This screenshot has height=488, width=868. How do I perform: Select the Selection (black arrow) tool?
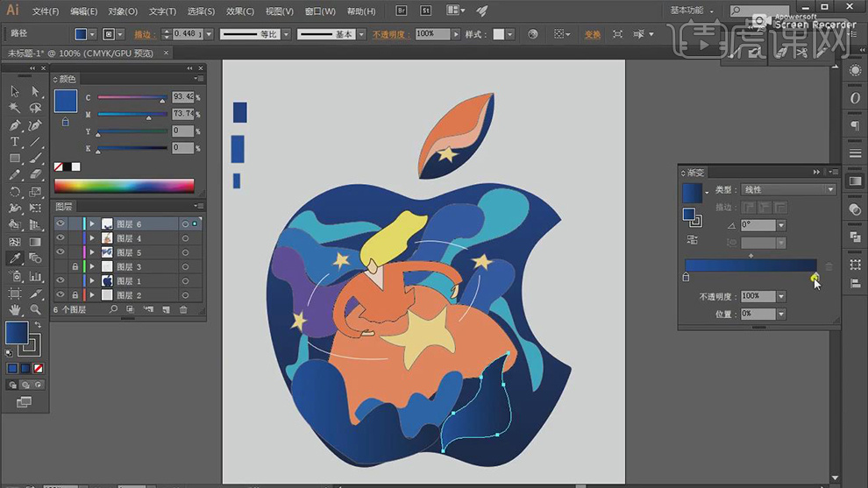[15, 91]
